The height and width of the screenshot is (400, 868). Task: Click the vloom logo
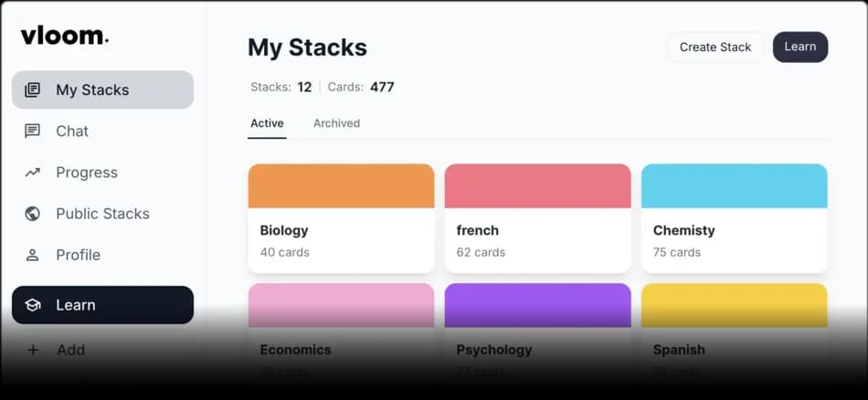(64, 36)
